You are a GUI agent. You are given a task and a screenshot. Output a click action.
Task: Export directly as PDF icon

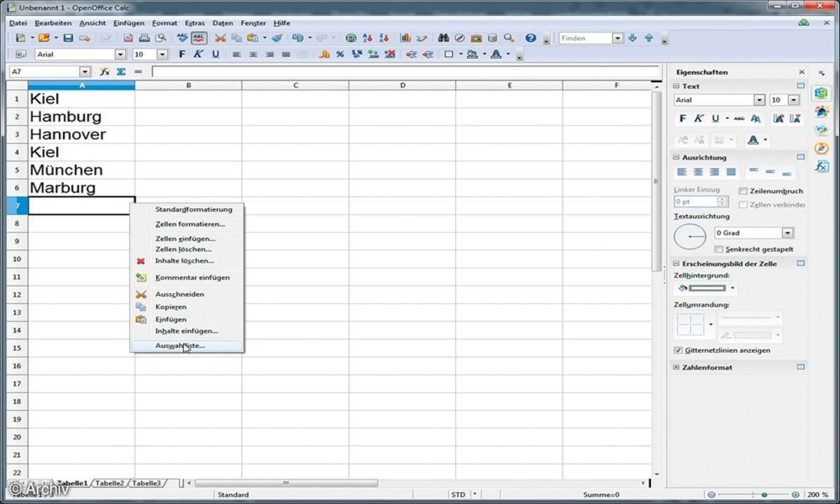(x=128, y=38)
